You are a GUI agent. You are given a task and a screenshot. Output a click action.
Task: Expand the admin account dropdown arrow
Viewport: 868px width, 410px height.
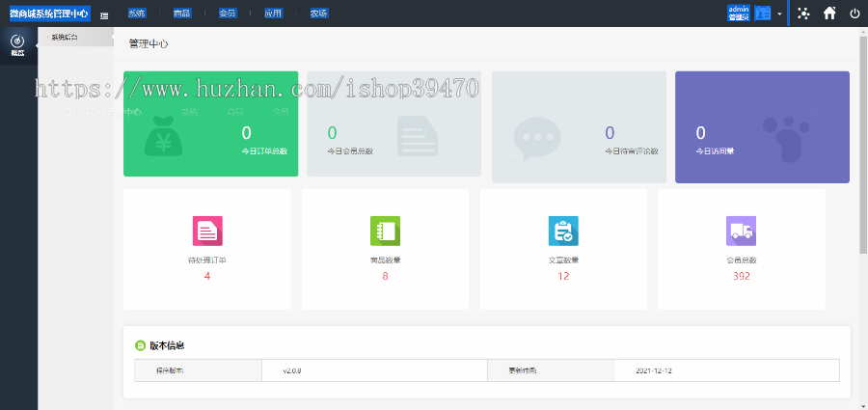click(779, 14)
